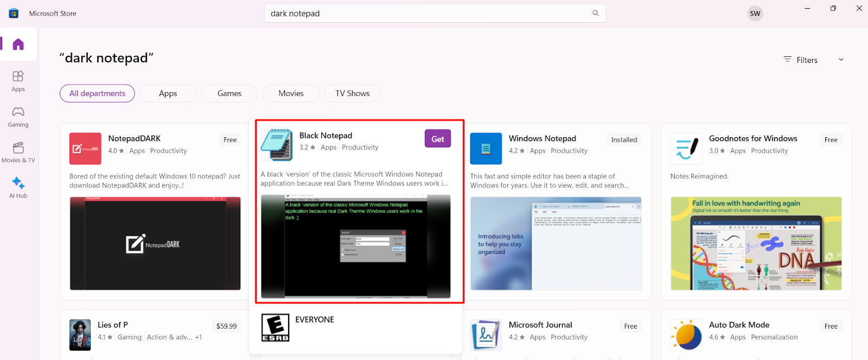Click the Get button for Black Notepad

pos(438,139)
